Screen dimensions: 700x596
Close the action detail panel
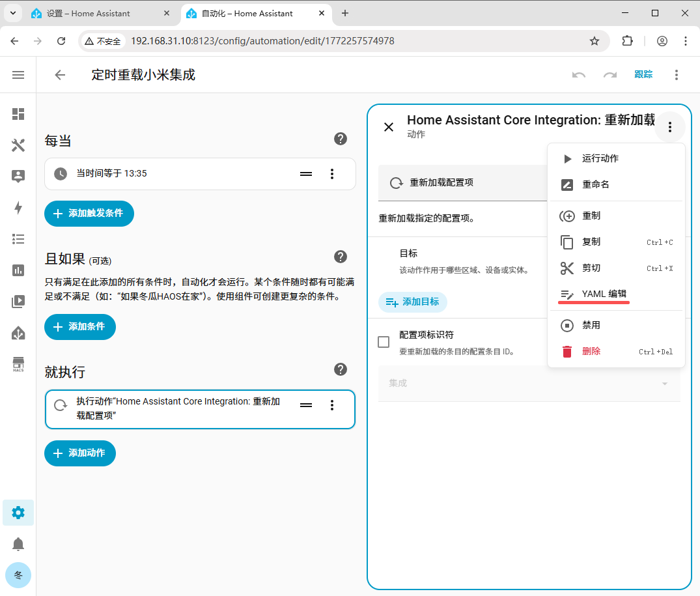pyautogui.click(x=389, y=127)
